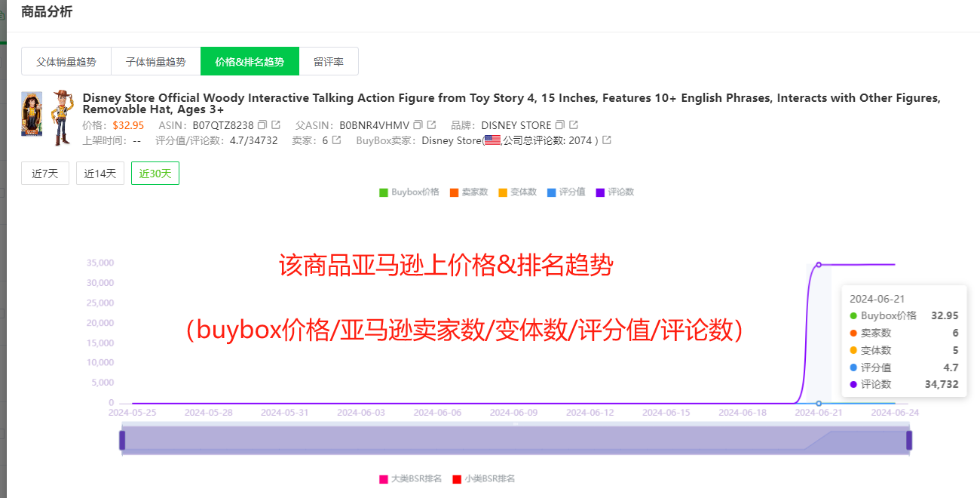The height and width of the screenshot is (498, 980).
Task: Select the 近14天 time range
Action: (x=100, y=174)
